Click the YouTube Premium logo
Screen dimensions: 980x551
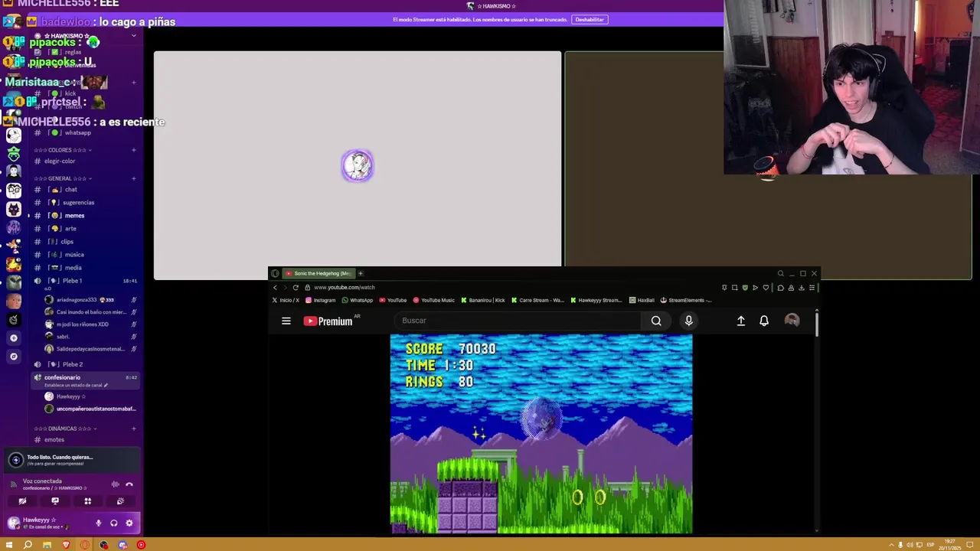tap(328, 321)
